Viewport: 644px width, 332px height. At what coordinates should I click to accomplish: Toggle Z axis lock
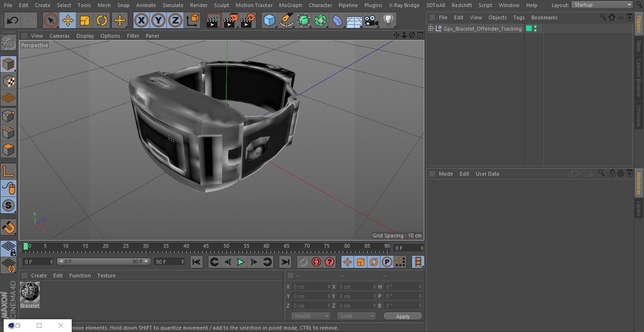(x=175, y=20)
